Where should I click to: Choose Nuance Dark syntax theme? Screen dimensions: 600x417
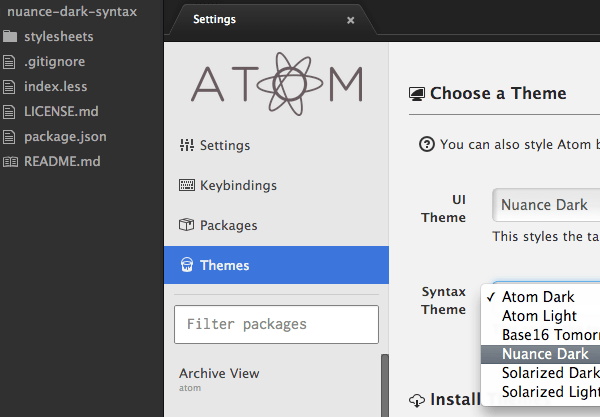click(540, 354)
